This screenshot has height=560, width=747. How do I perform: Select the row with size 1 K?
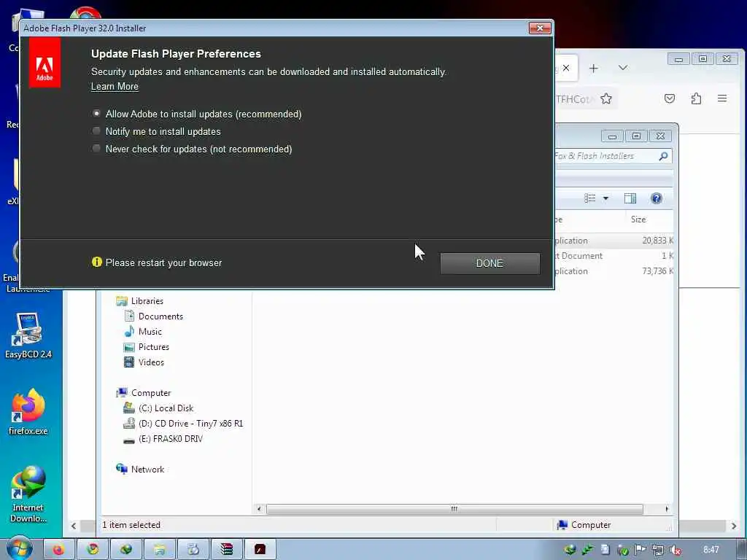click(x=614, y=256)
